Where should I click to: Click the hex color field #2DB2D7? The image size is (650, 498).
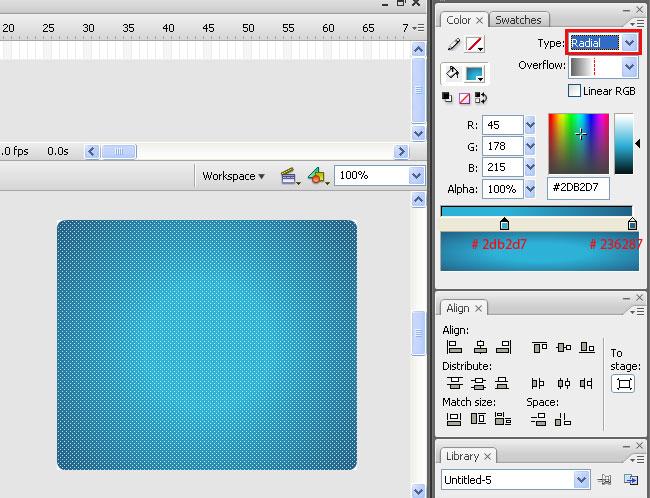578,188
